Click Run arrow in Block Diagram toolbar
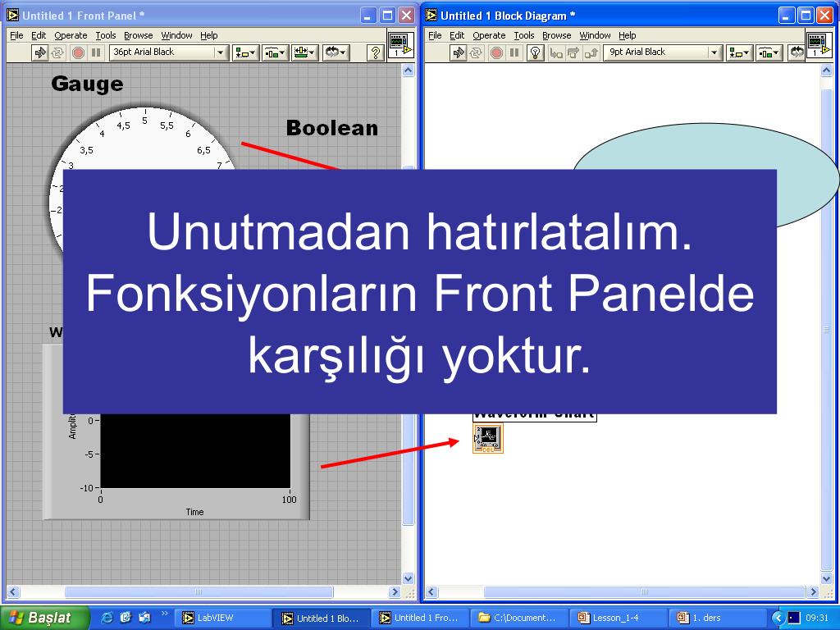The image size is (840, 630). coord(458,52)
